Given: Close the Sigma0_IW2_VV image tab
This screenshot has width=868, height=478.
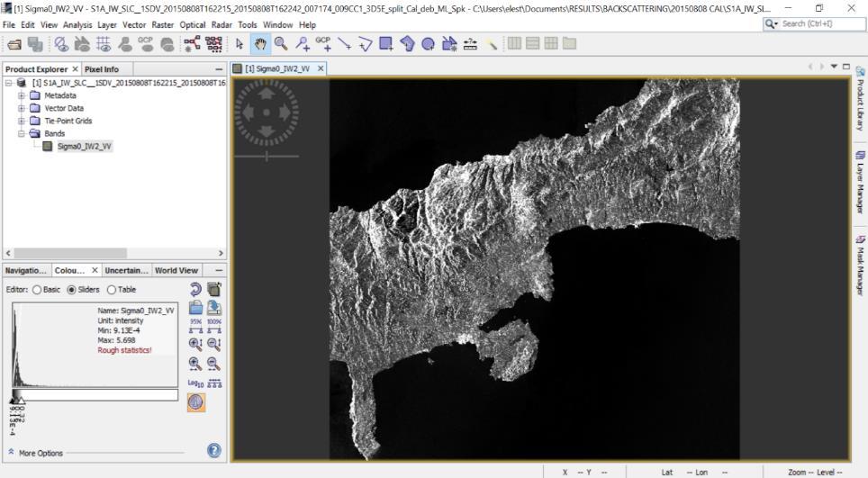Looking at the screenshot, I should tap(320, 68).
